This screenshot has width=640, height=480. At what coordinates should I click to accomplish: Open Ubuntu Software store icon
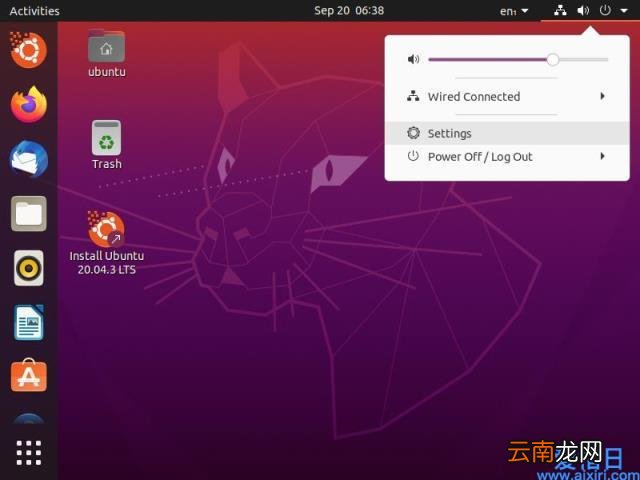coord(29,376)
